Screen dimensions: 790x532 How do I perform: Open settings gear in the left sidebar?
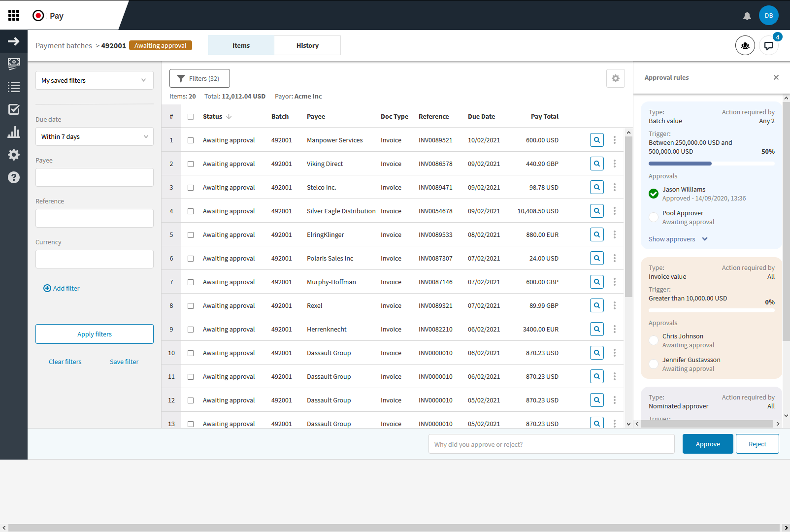tap(14, 155)
